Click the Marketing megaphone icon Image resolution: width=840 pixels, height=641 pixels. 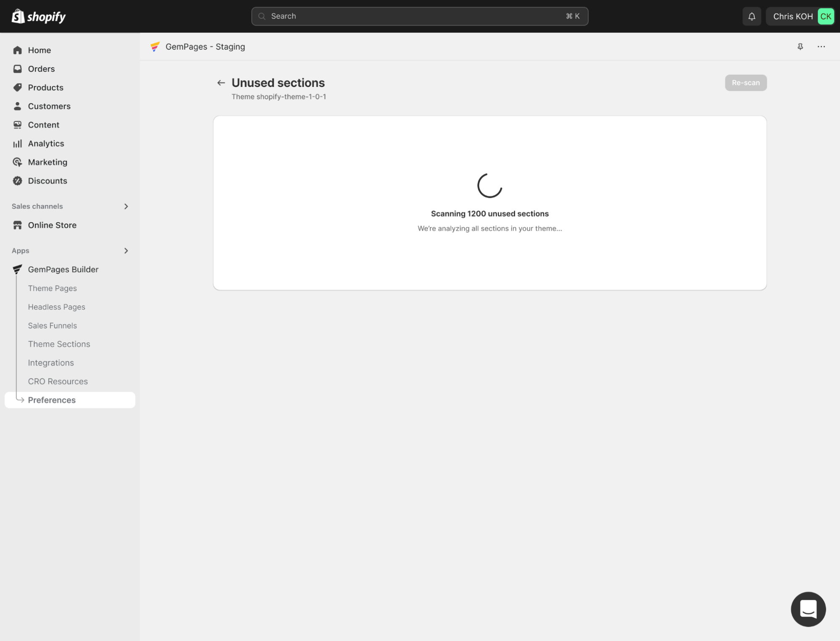point(17,162)
